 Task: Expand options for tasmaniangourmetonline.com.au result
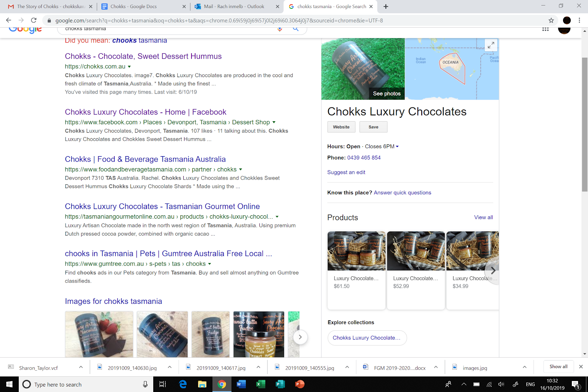(x=277, y=217)
